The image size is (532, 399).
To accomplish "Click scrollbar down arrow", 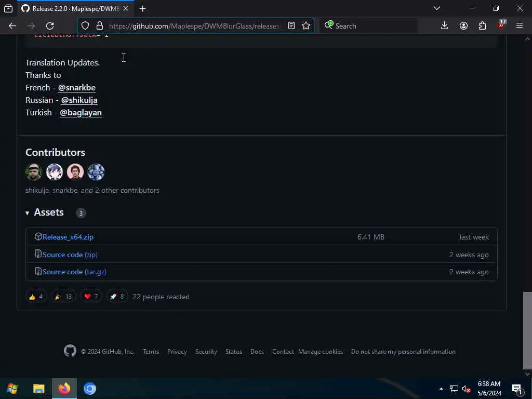I will (527, 374).
